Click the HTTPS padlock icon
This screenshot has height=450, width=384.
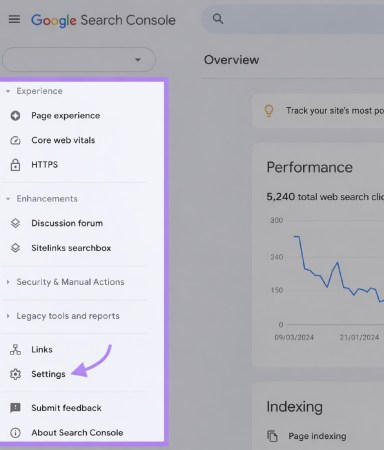(x=15, y=165)
